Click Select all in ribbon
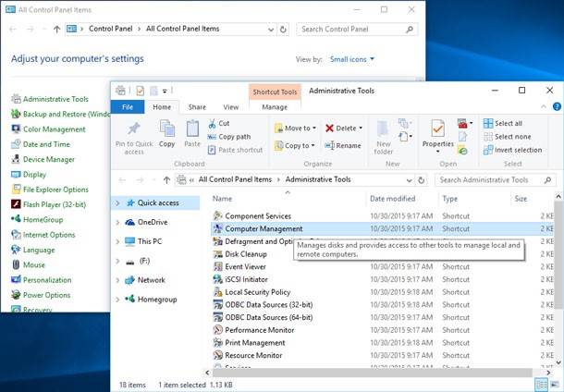Viewport: 564px width, 392px height. (x=502, y=123)
